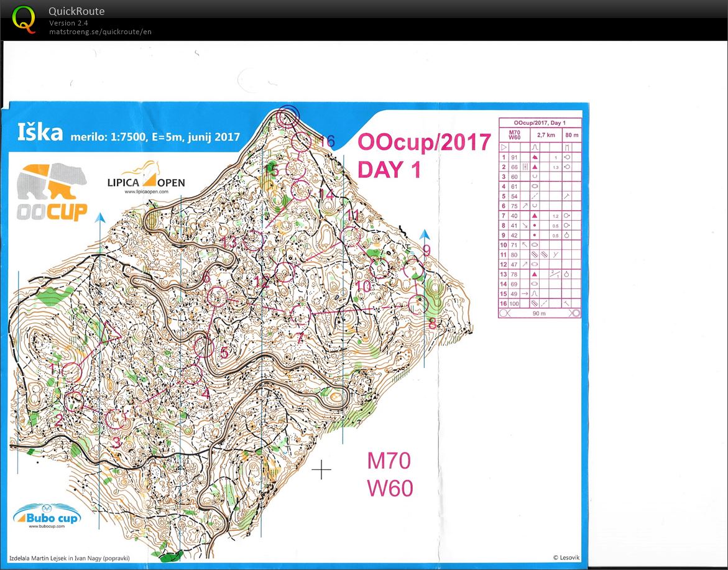Select control circle 11 on the map
Screen dimensions: 728x570
click(351, 236)
